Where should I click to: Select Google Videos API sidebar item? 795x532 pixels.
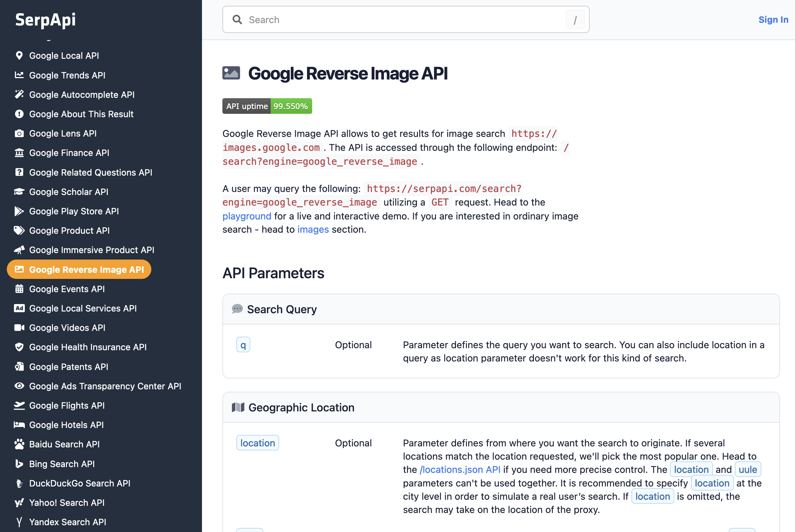[67, 328]
